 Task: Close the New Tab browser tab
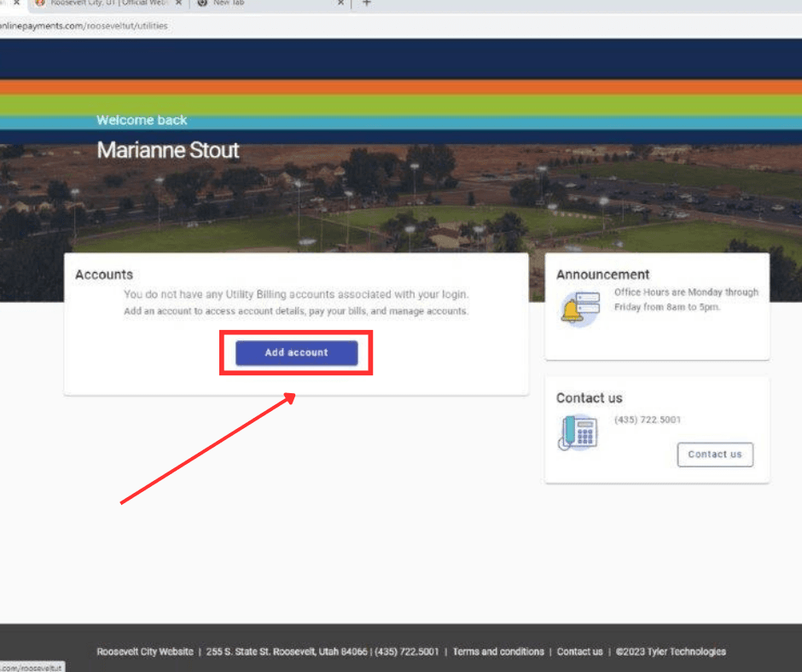point(340,3)
